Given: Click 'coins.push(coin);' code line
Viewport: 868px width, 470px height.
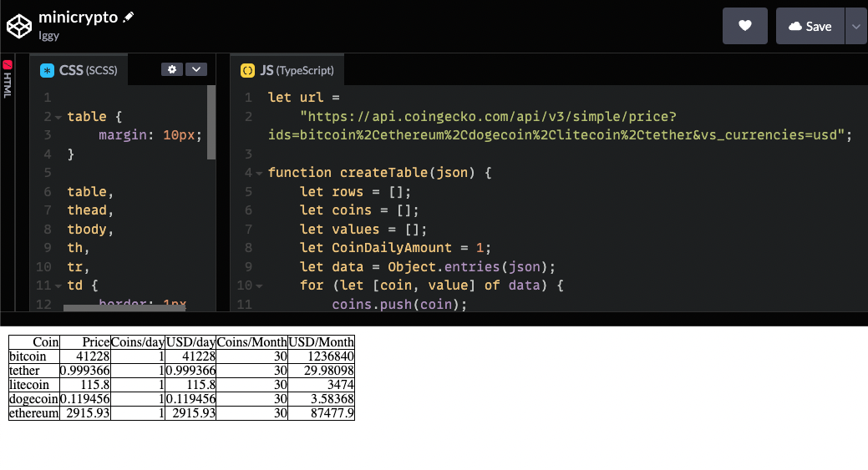Looking at the screenshot, I should pyautogui.click(x=399, y=305).
